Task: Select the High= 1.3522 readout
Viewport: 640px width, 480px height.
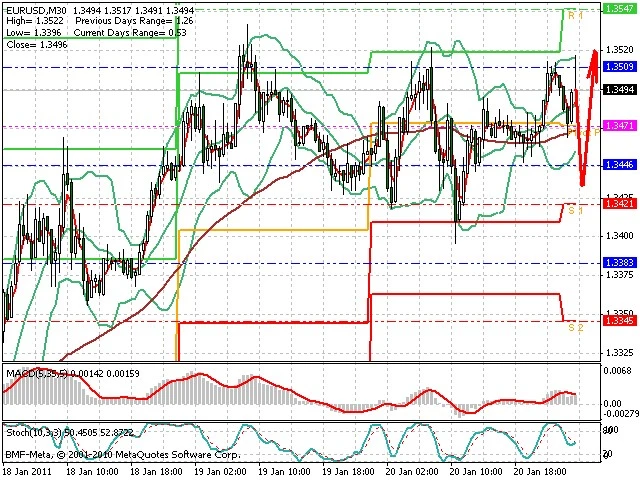Action: click(34, 21)
